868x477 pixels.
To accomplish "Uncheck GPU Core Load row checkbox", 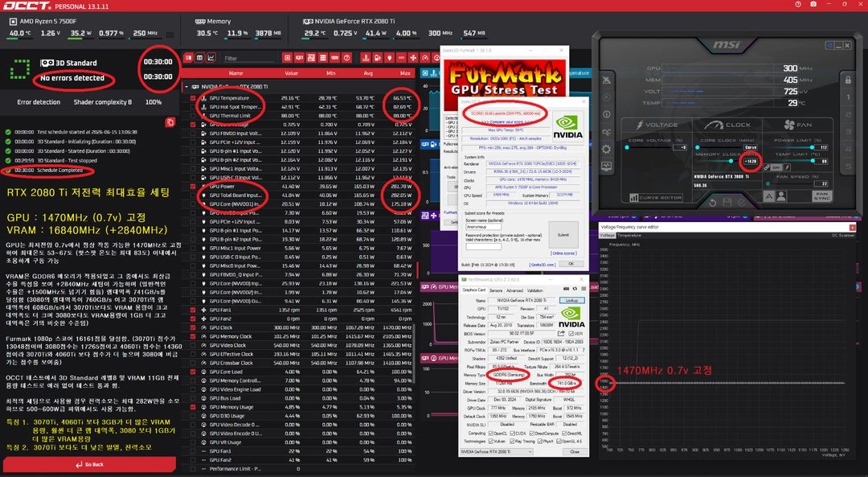I will (x=193, y=372).
